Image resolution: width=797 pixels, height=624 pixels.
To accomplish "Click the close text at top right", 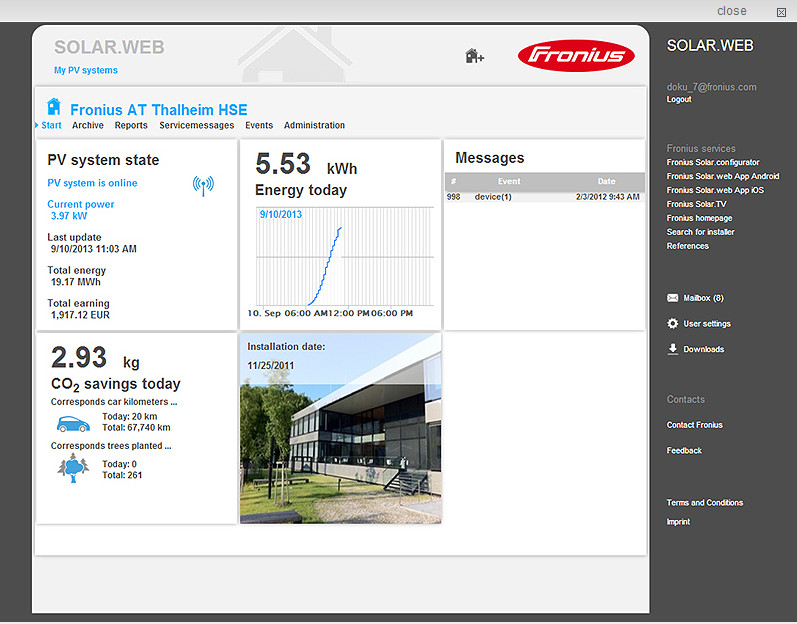I will pos(731,11).
